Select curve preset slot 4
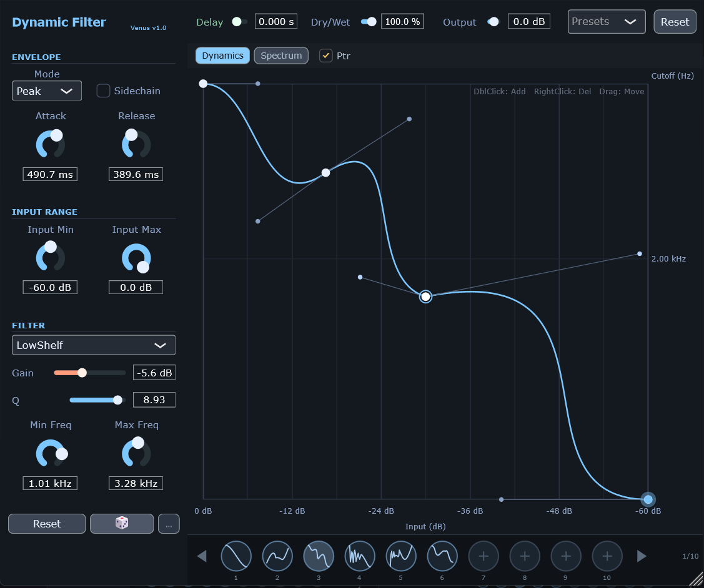704x588 pixels. 360,556
